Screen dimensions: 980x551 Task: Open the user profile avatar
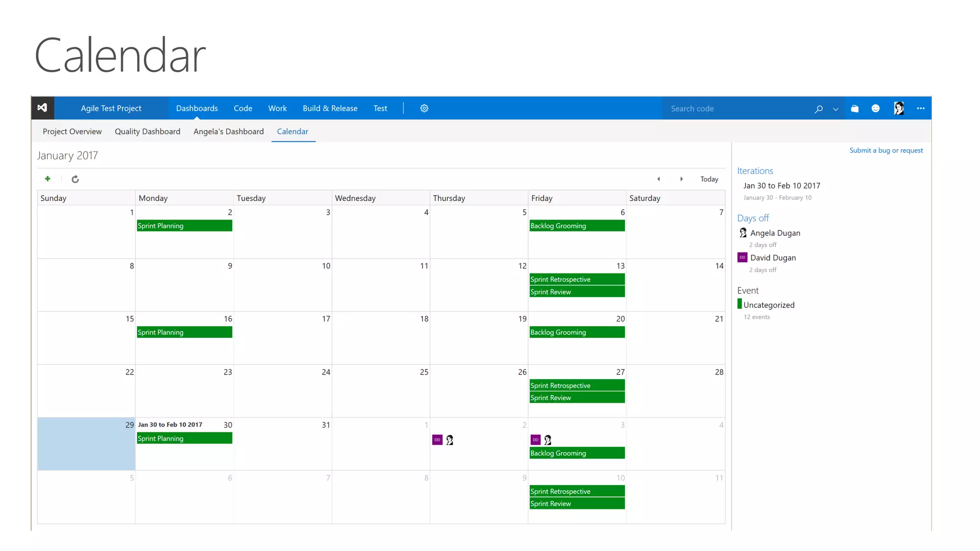[x=899, y=109]
